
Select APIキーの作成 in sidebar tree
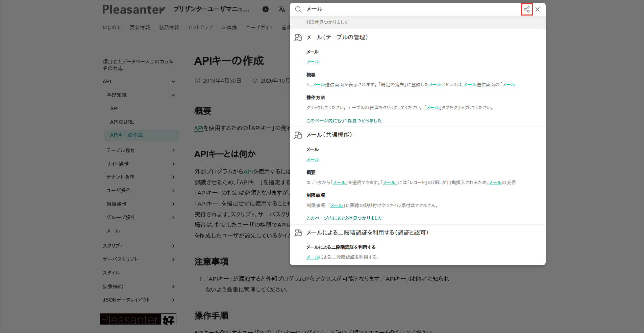[142, 135]
